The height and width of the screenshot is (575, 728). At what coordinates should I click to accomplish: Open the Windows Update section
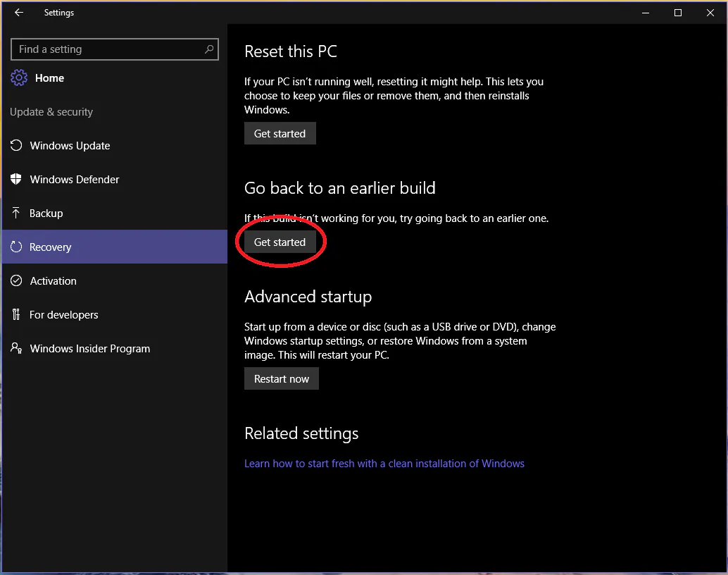tap(115, 145)
